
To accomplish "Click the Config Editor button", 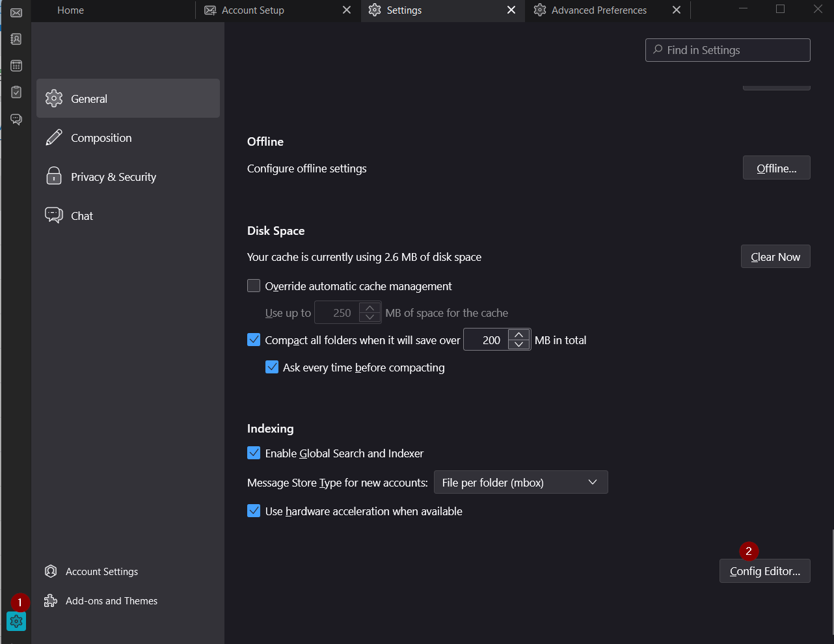I will point(764,571).
